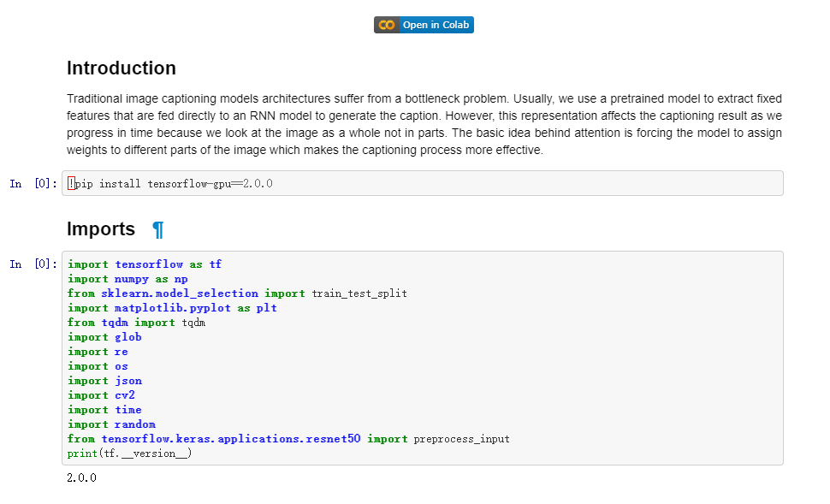
Task: Click the 2.0.0 output text
Action: click(81, 477)
